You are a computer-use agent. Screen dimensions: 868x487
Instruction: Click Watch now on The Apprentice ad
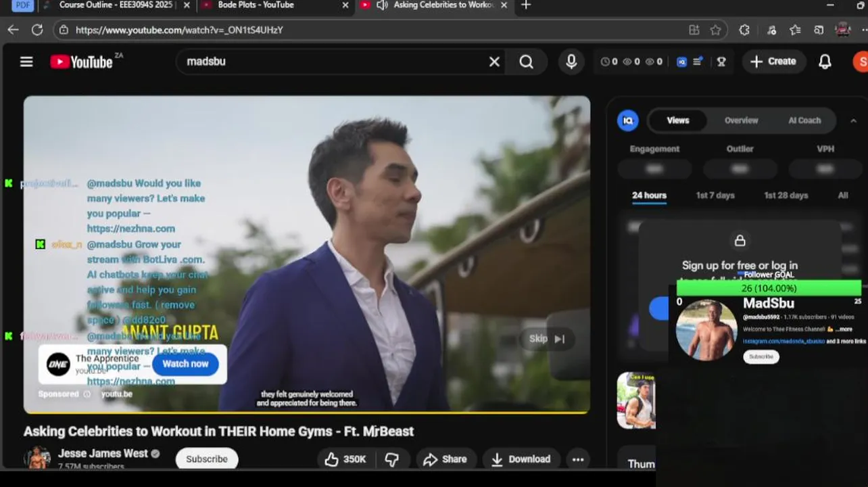click(x=185, y=364)
